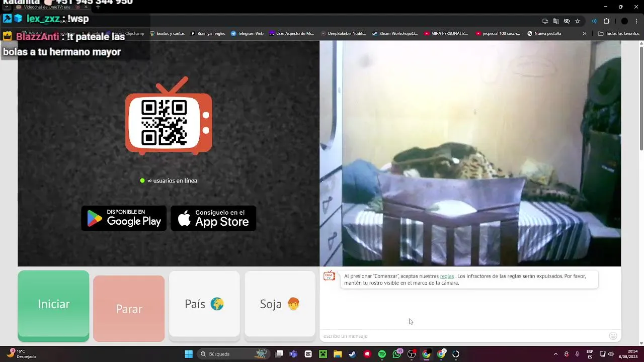Open the Brainly.in ingles bookmark
Viewport: 644px width, 362px height.
[208, 34]
